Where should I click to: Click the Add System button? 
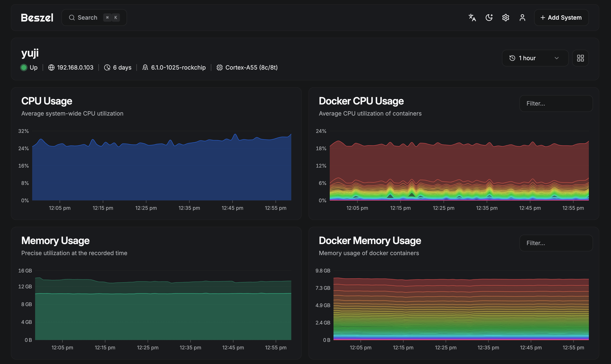[561, 18]
